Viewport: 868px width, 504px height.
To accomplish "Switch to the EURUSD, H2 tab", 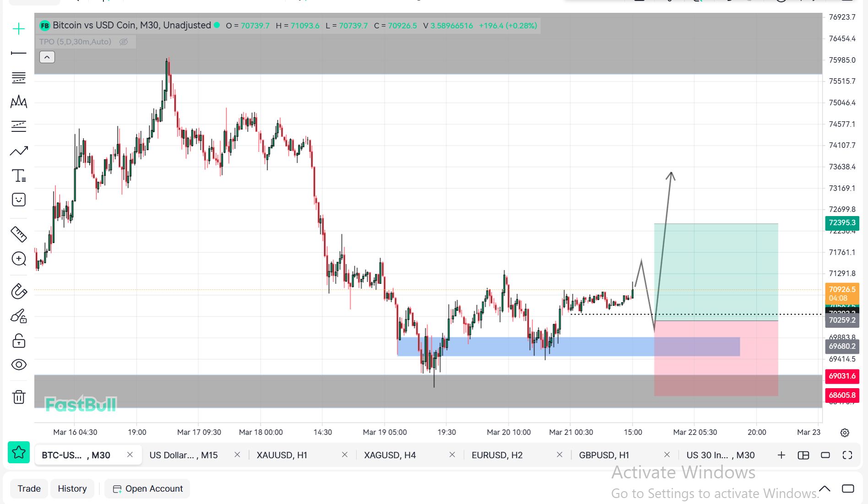I will click(497, 455).
